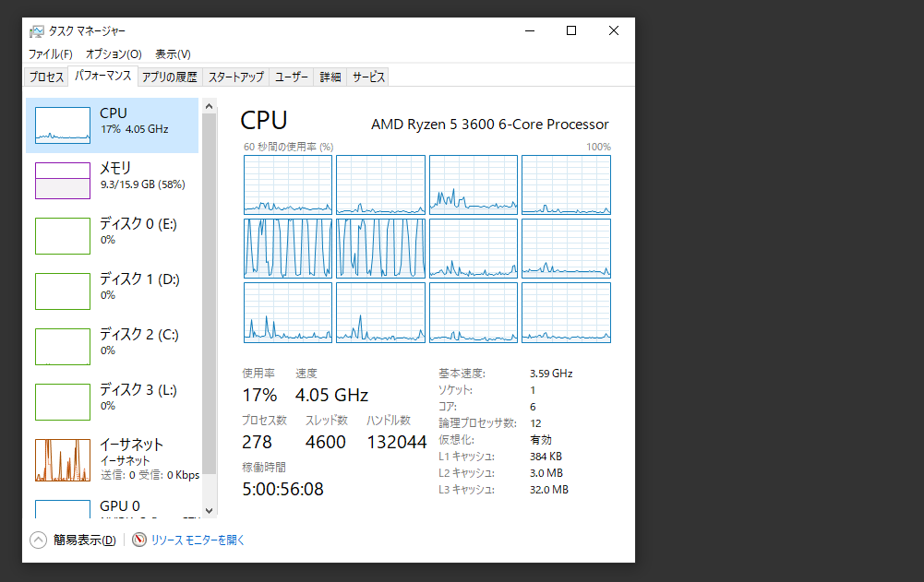This screenshot has height=582, width=924.
Task: Click the 4.05 GHz speed value
Action: coord(331,395)
